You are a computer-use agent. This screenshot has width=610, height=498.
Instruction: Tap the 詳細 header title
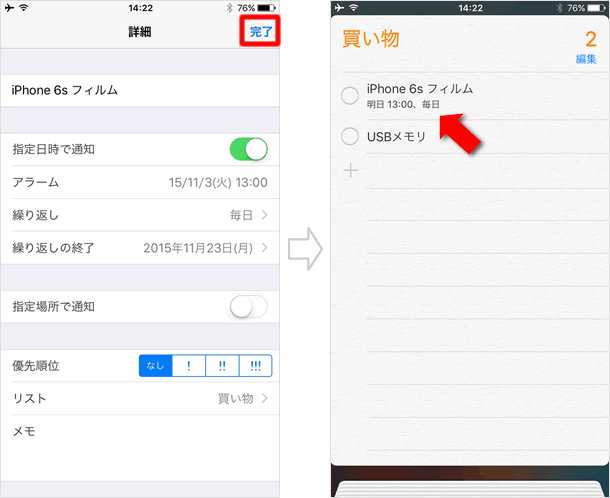point(140,32)
